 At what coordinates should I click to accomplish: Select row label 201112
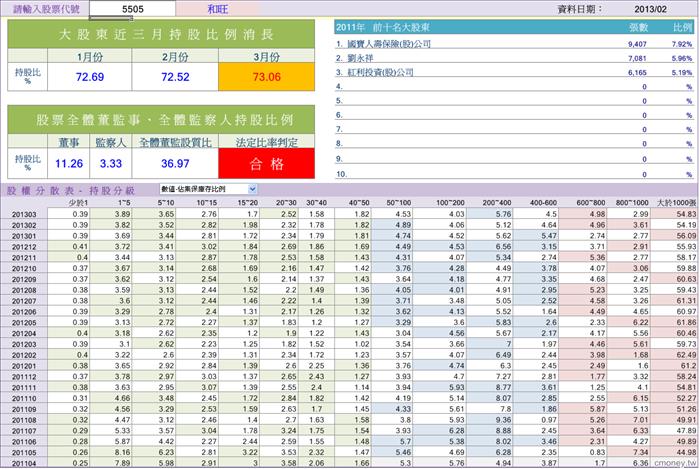(24, 377)
